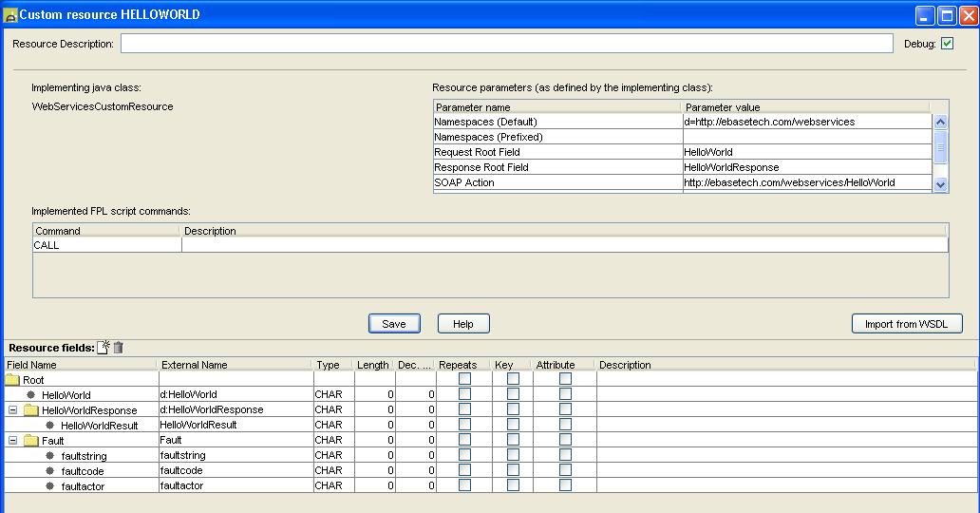This screenshot has width=980, height=513.
Task: Collapse the HelloWorldResponse tree node
Action: point(12,410)
